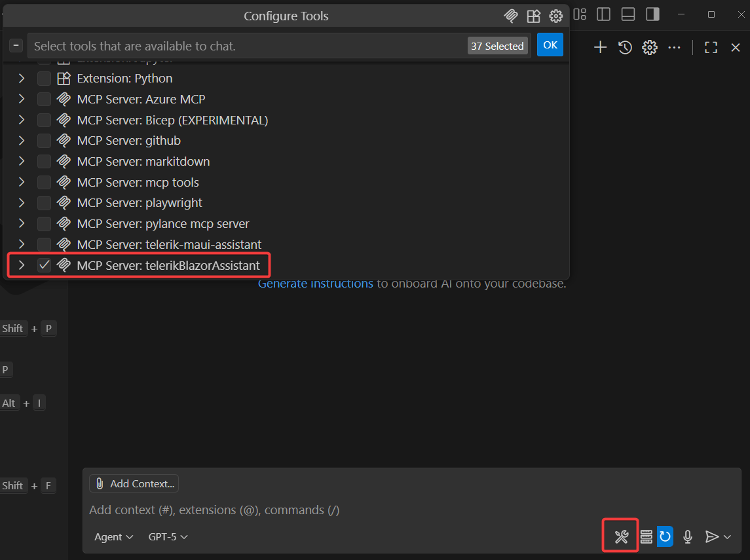Open the Agent mode dropdown
The width and height of the screenshot is (750, 560).
pos(113,536)
